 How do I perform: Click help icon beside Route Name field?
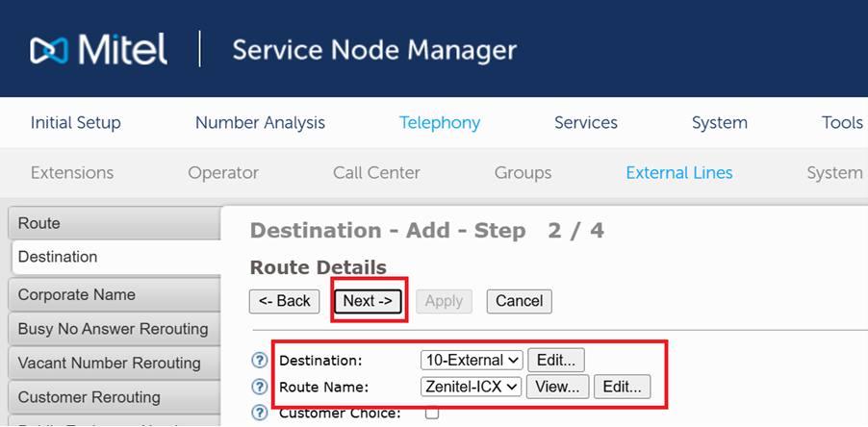click(x=259, y=388)
